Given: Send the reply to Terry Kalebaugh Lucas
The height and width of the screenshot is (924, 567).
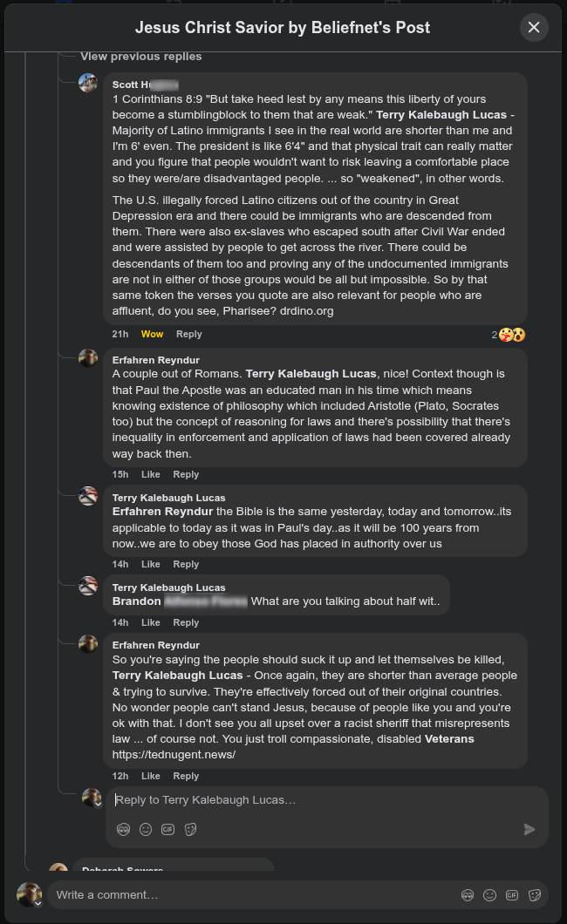Looking at the screenshot, I should point(529,830).
